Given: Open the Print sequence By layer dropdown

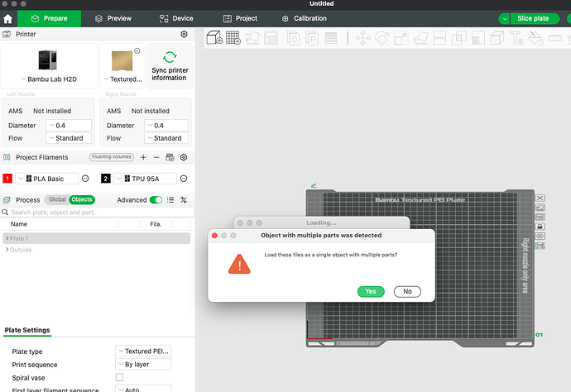Looking at the screenshot, I should click(x=143, y=365).
